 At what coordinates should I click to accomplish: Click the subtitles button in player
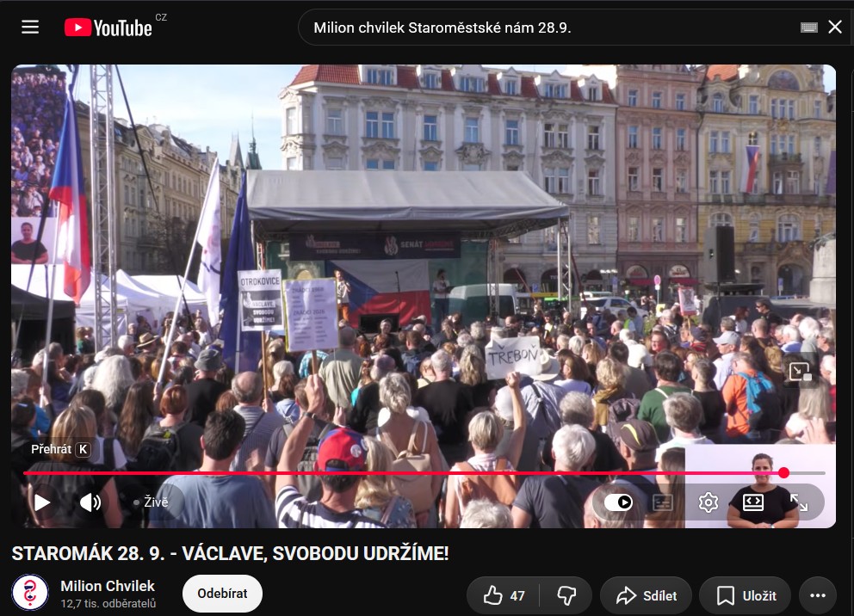coord(662,502)
